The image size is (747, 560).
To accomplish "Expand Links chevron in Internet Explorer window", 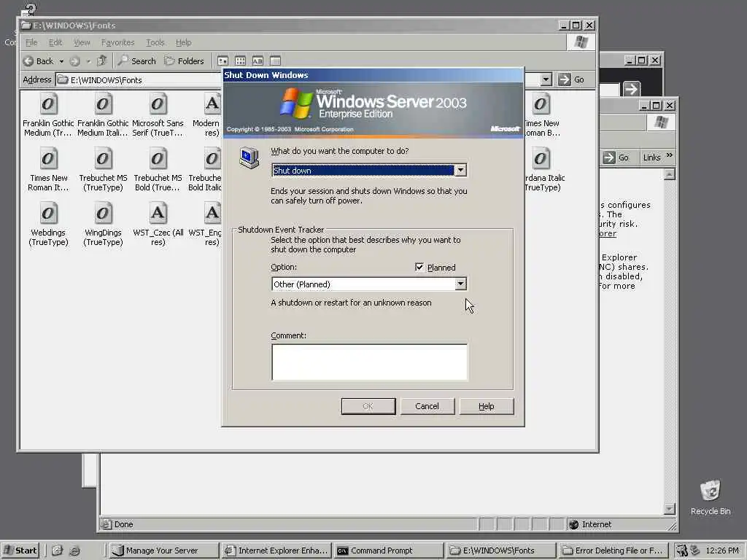I will click(669, 155).
